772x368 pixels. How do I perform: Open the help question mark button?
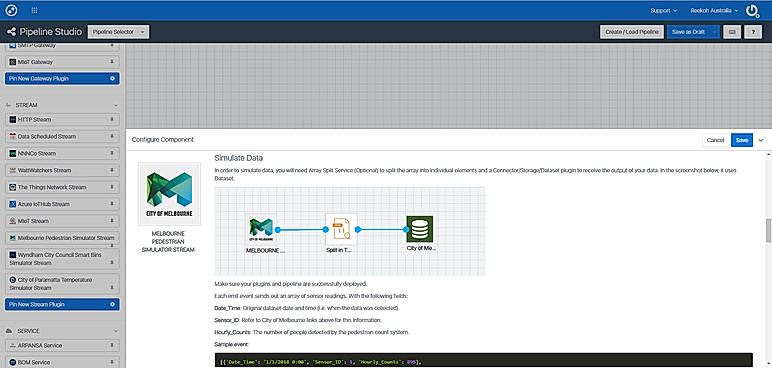point(753,32)
